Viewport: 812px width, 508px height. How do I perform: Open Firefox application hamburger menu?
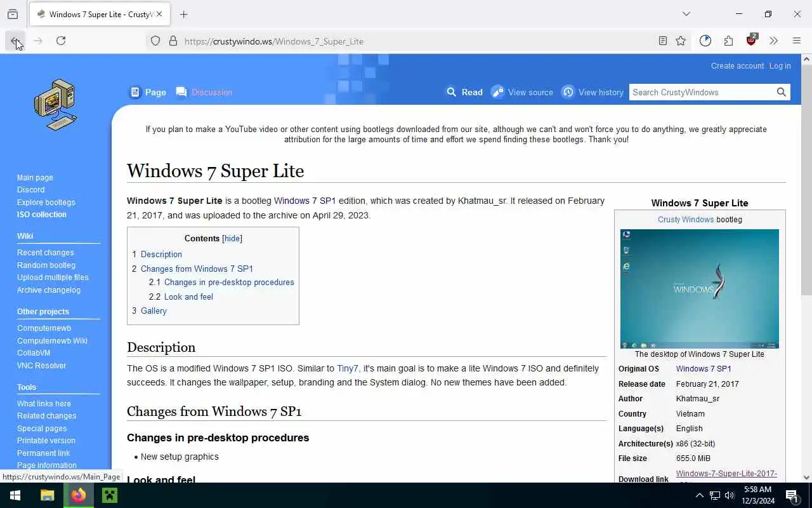(x=797, y=41)
